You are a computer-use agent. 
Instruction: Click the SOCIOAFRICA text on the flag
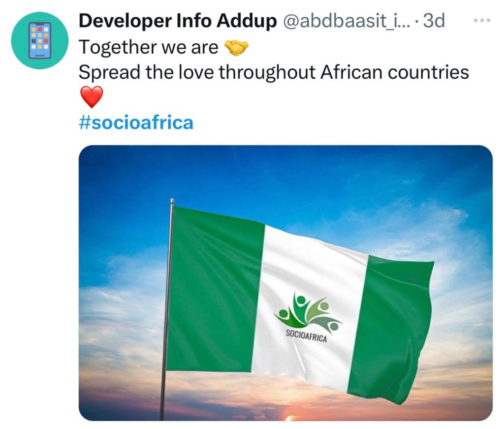pyautogui.click(x=306, y=336)
